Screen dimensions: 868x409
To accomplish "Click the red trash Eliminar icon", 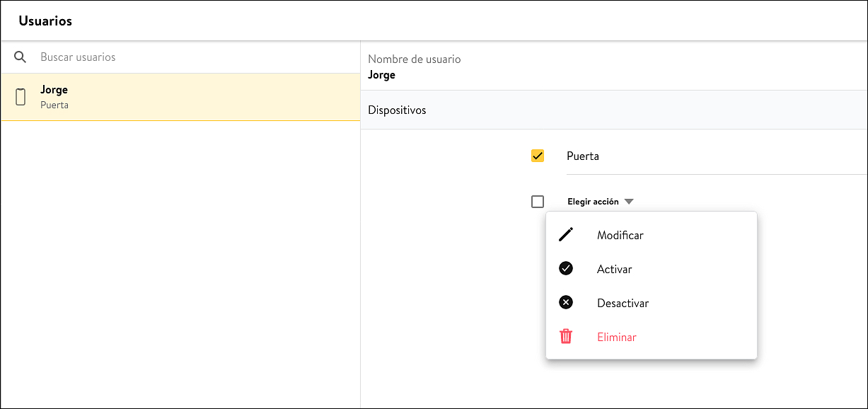I will tap(566, 337).
